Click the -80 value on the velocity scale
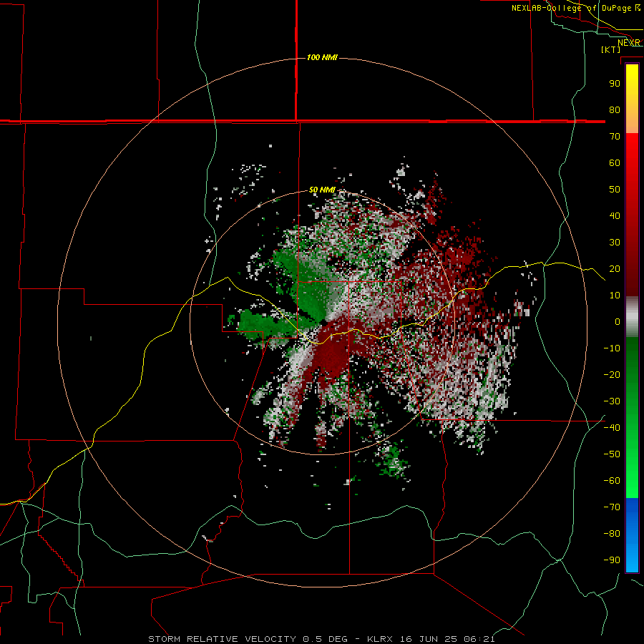Viewport: 644px width, 644px height. [612, 534]
